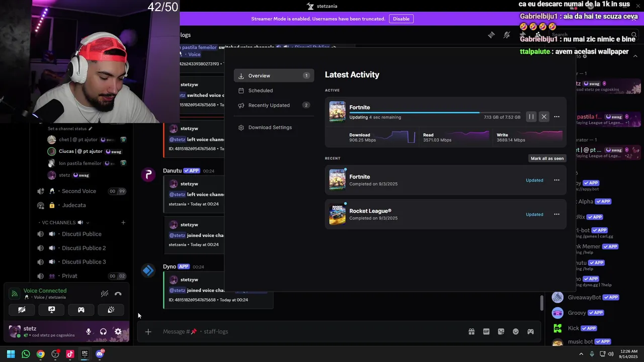Open the GIF picker
The width and height of the screenshot is (644, 362).
pyautogui.click(x=486, y=332)
